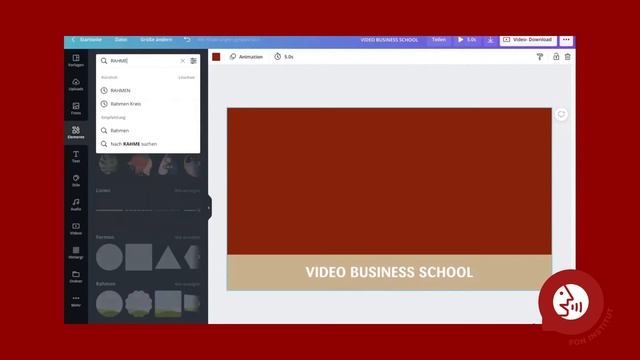Open the duration 5.0s timing control

pos(284,57)
